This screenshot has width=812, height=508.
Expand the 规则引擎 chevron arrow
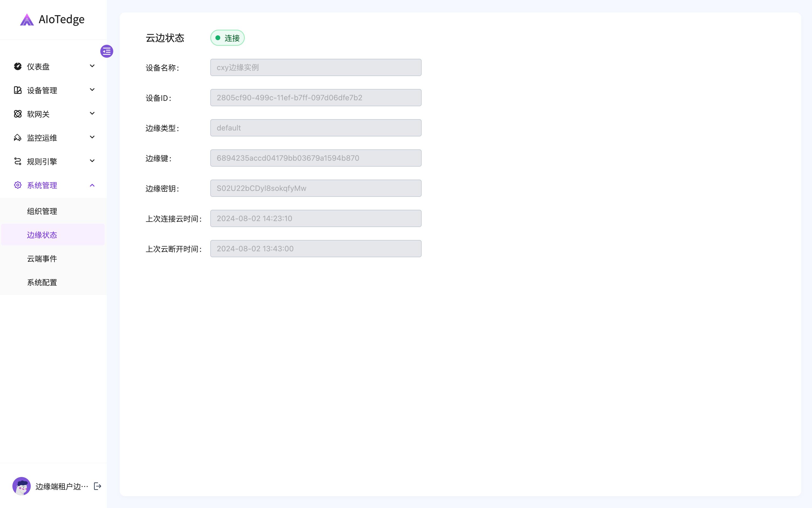[x=92, y=161]
